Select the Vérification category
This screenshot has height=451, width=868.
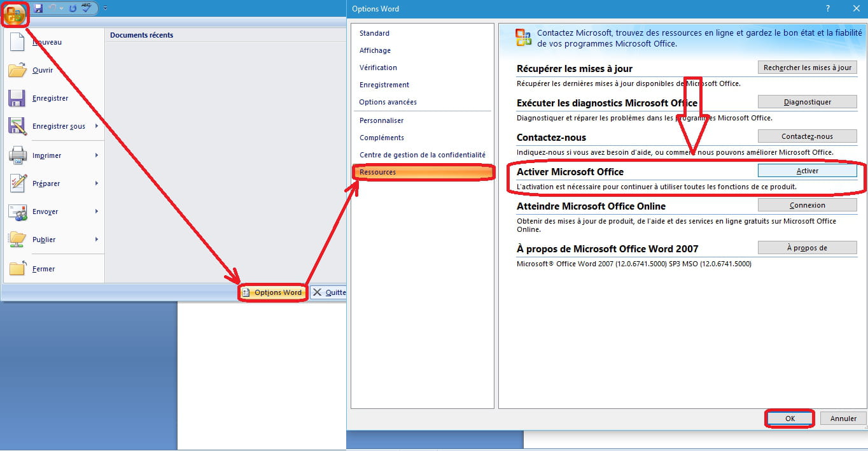pyautogui.click(x=423, y=68)
